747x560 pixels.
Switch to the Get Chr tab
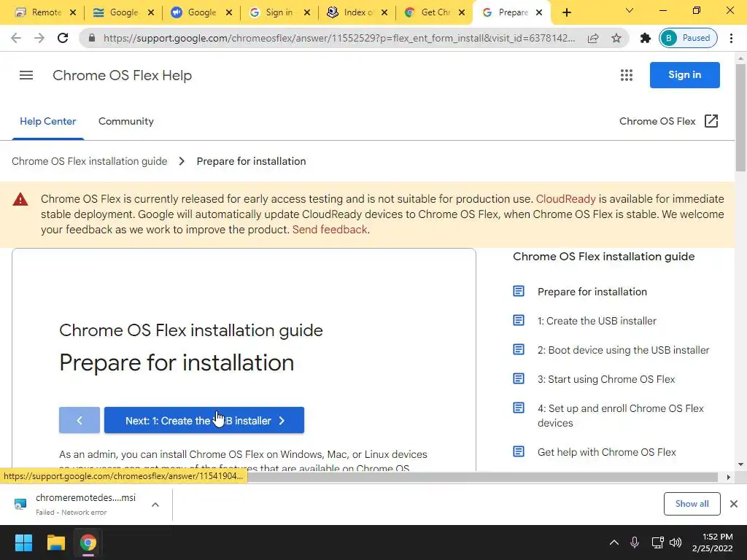tap(435, 12)
